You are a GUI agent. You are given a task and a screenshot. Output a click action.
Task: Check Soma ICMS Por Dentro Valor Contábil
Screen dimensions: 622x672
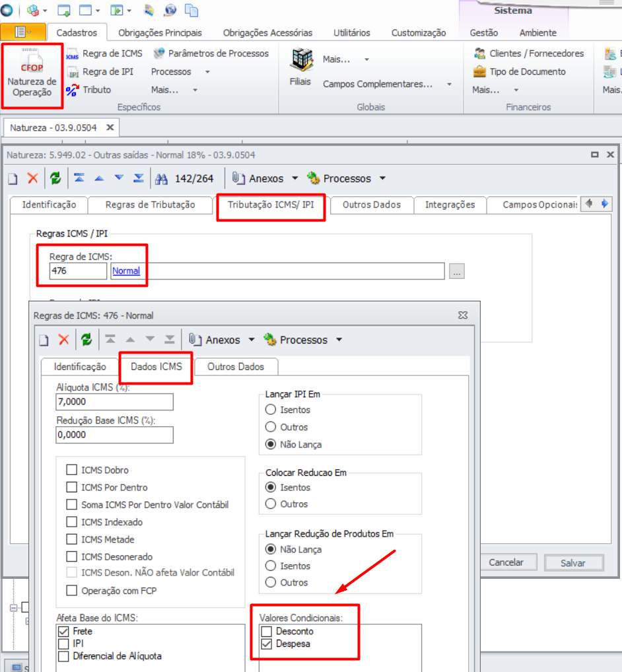click(x=71, y=505)
